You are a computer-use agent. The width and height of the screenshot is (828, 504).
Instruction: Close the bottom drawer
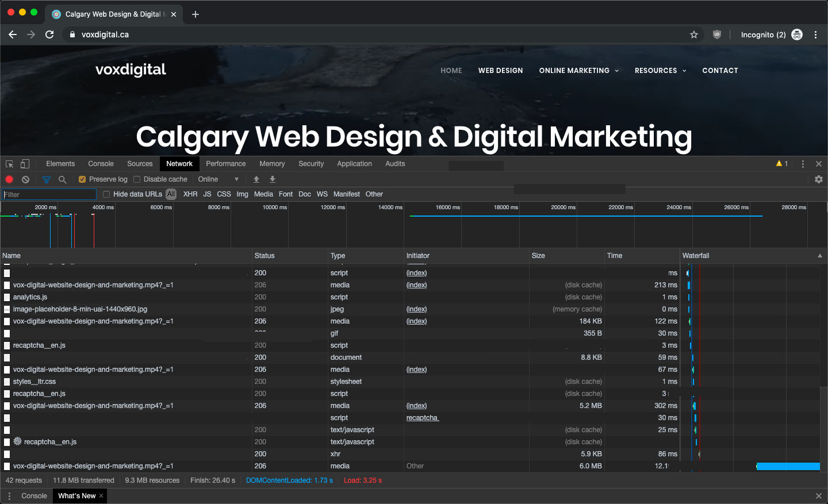(819, 496)
